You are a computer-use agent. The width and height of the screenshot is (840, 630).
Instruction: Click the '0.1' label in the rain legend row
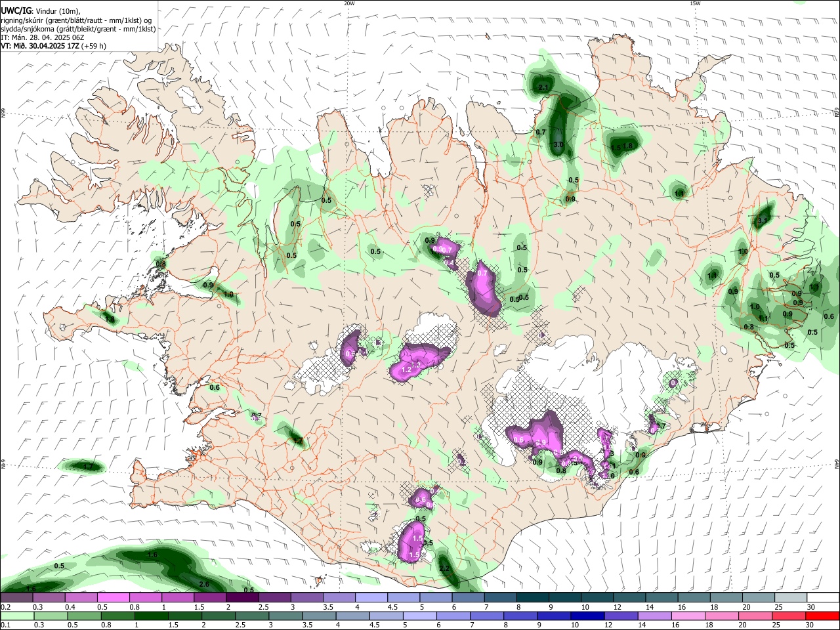pyautogui.click(x=6, y=625)
